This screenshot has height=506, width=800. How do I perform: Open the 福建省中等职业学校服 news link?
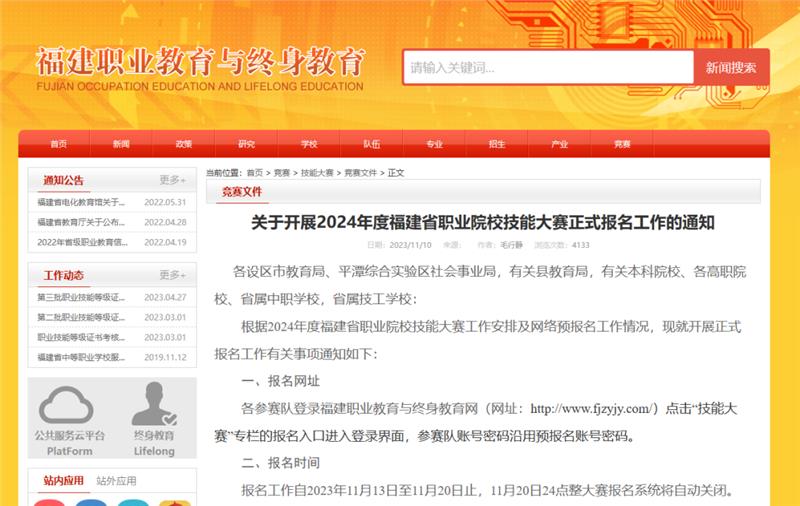click(x=81, y=357)
